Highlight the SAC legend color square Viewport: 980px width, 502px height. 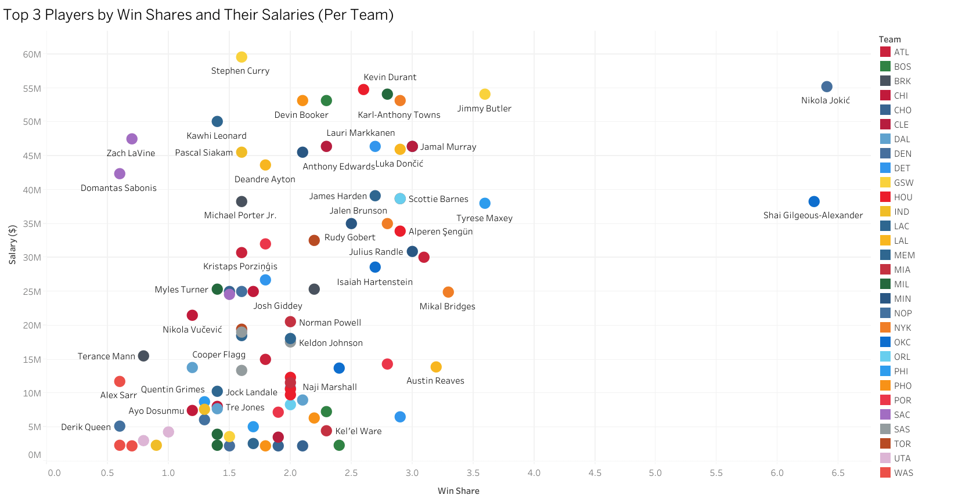(885, 415)
